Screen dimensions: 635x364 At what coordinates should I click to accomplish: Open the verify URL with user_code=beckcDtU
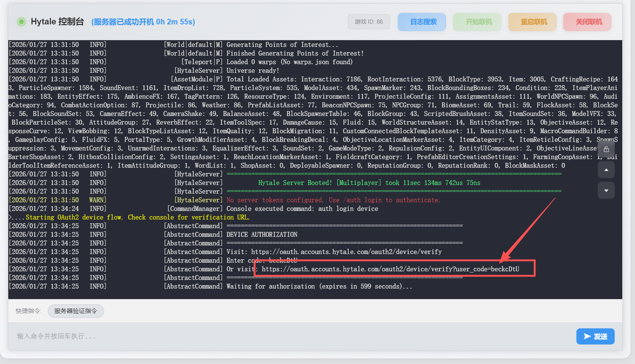[390, 269]
